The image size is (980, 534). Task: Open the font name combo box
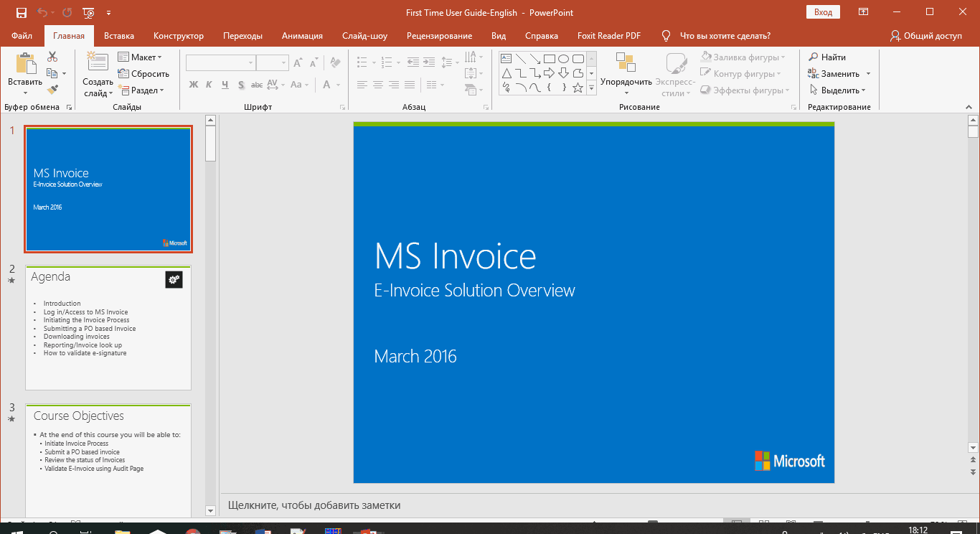pos(220,63)
